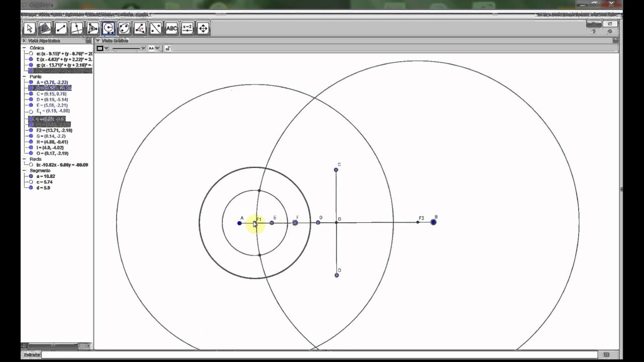Click point E on the canvas
The height and width of the screenshot is (362, 644).
272,223
